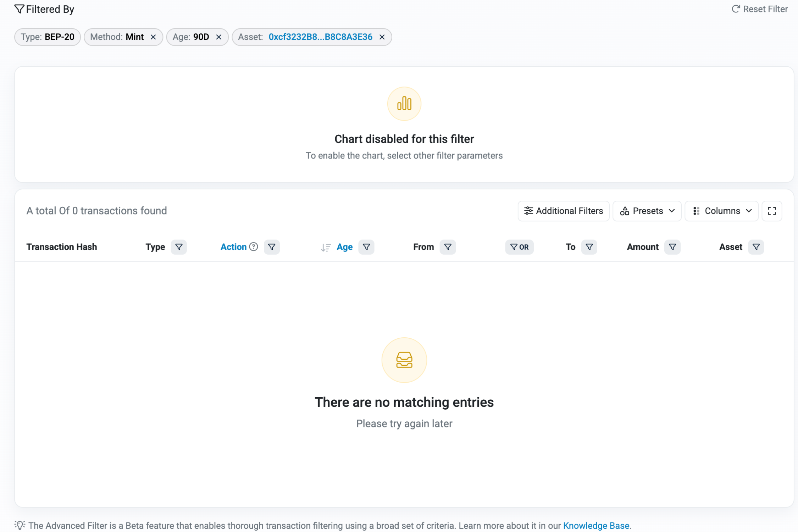798x532 pixels.
Task: Open the Type column filter
Action: pyautogui.click(x=179, y=246)
